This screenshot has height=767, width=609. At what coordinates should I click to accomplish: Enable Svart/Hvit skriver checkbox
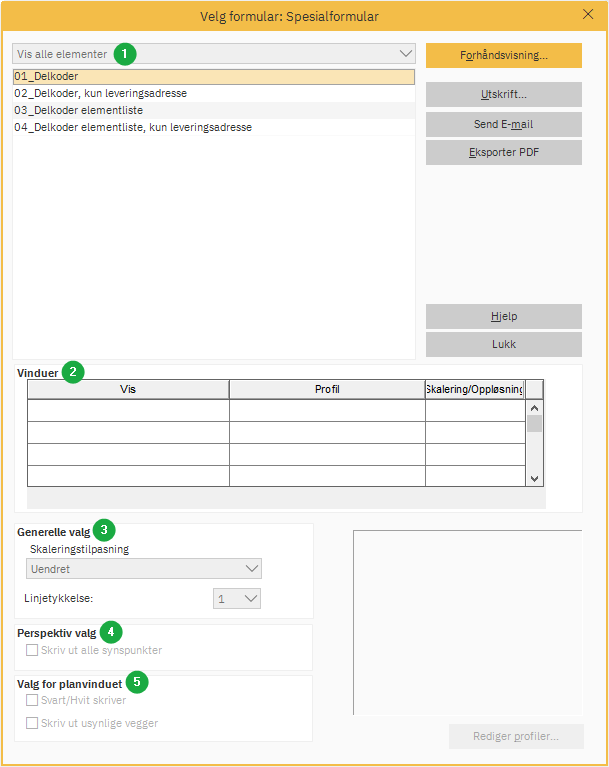(33, 700)
